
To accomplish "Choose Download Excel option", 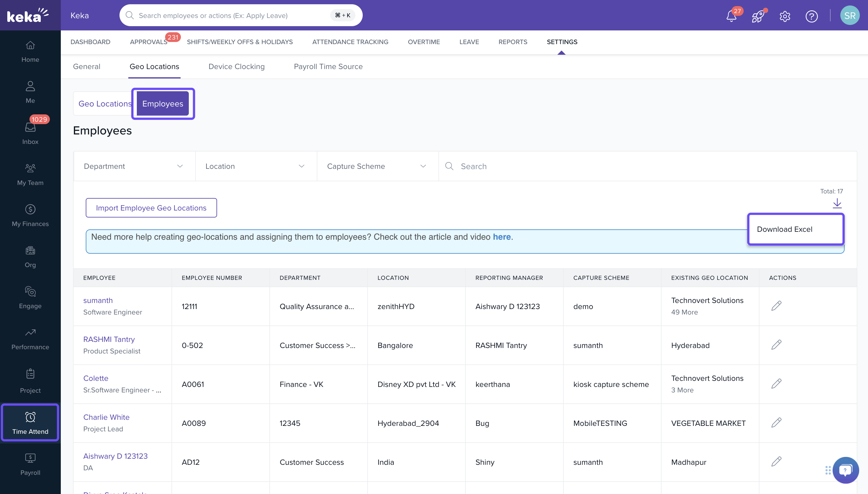I will [784, 229].
